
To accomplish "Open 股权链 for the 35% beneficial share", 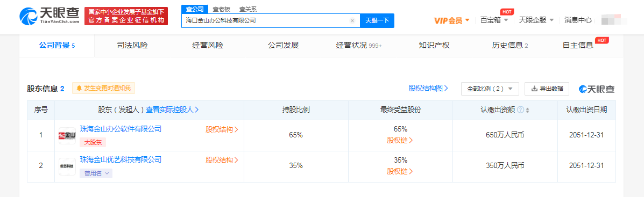I will click(400, 171).
